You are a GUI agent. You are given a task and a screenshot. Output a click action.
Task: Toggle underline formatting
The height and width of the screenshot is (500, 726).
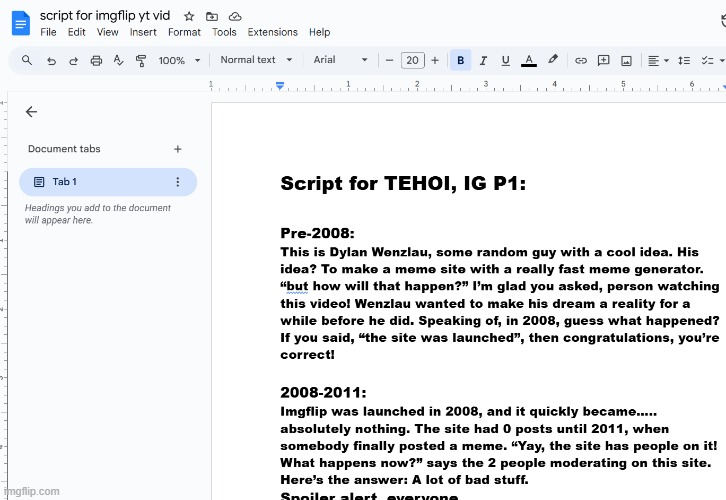(x=506, y=61)
